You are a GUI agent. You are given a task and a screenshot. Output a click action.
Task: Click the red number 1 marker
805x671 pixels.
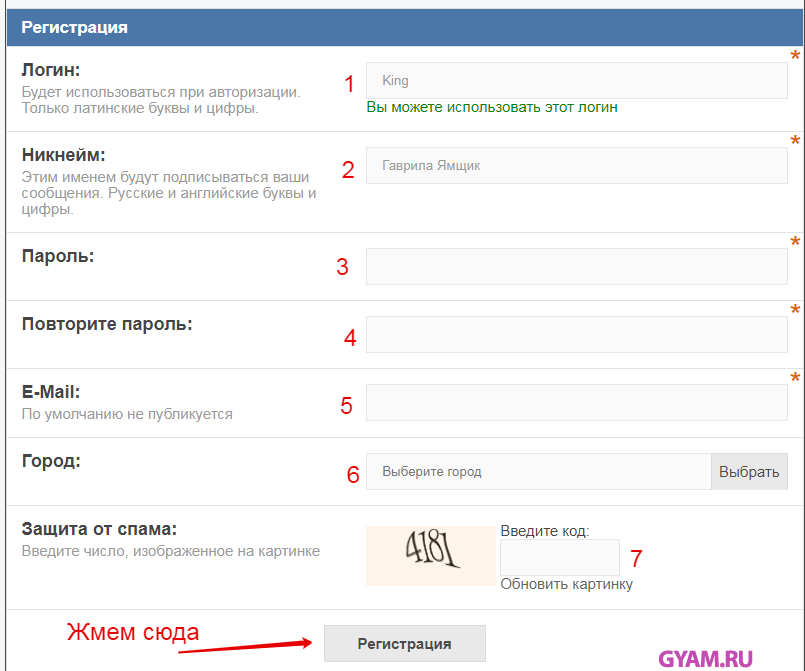pos(349,84)
